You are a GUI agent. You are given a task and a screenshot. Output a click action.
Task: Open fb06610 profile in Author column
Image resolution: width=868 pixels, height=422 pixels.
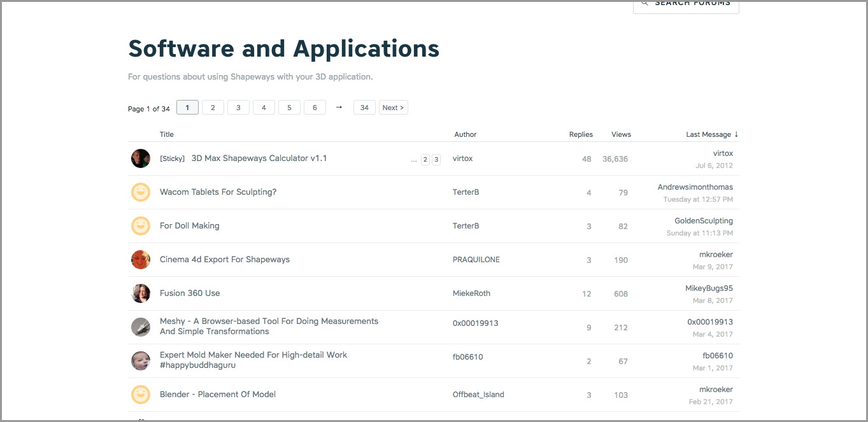(x=468, y=356)
